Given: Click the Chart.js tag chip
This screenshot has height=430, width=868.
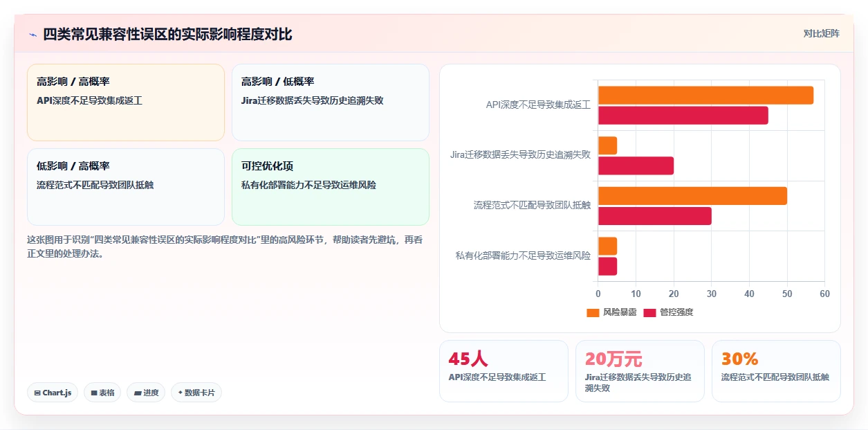Looking at the screenshot, I should (53, 393).
